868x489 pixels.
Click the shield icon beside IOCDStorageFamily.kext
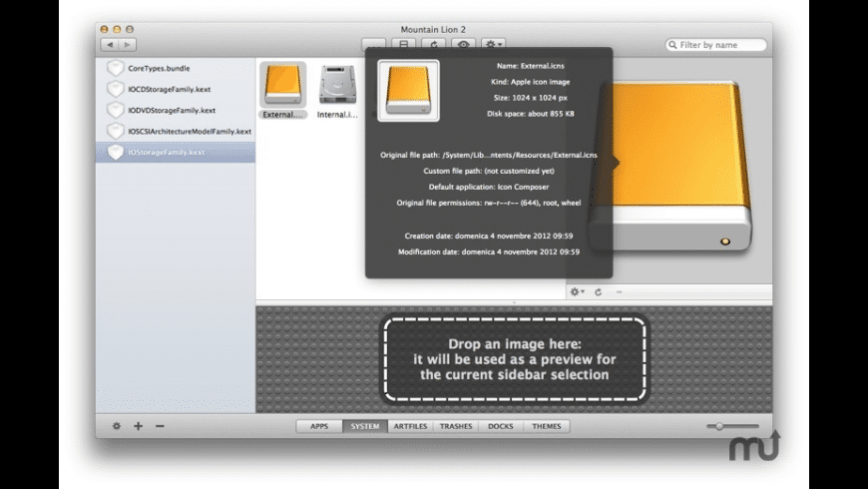[115, 89]
